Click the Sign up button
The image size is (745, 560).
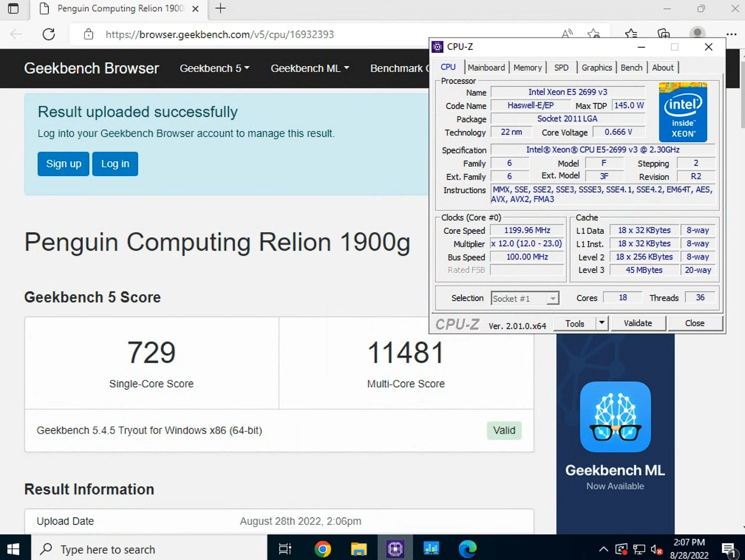pyautogui.click(x=63, y=164)
